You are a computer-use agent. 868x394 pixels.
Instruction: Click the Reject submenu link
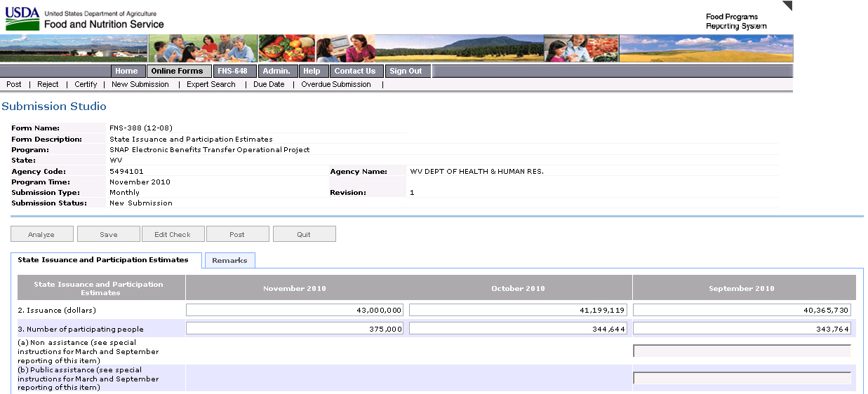click(x=48, y=84)
